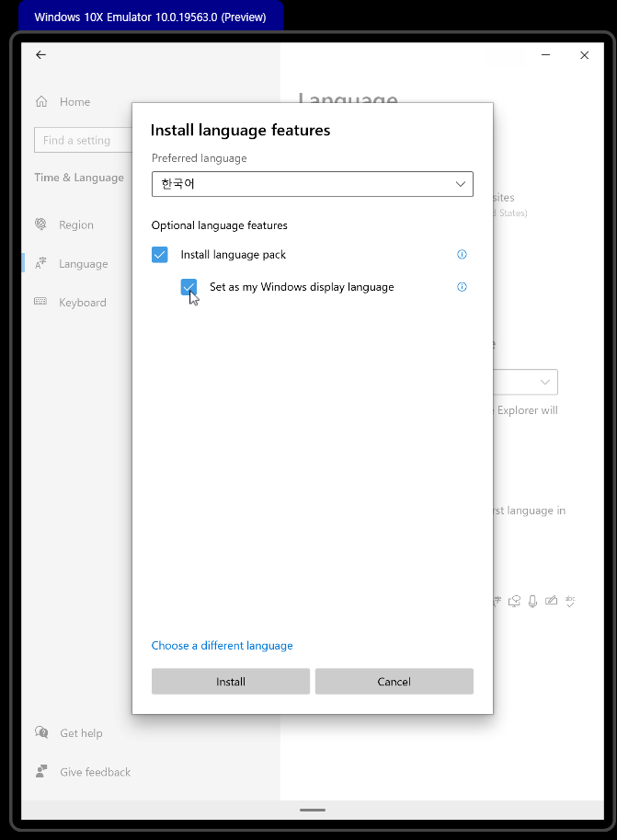
Task: Uncheck Set as my Windows display language
Action: [189, 287]
